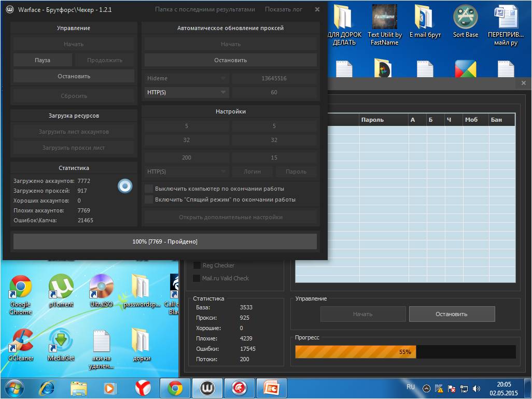This screenshot has width=532, height=399.
Task: Stop automatic proxy update with Остановить
Action: tap(230, 60)
